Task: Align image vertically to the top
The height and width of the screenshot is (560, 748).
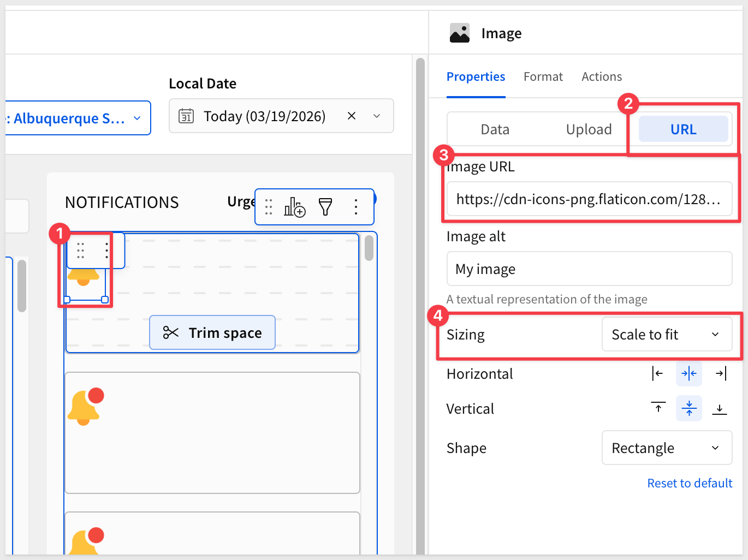Action: 658,408
